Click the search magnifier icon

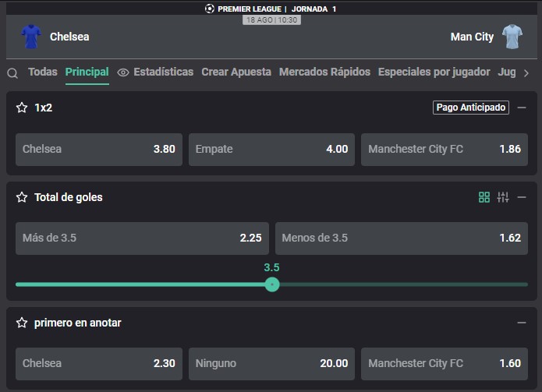click(12, 73)
